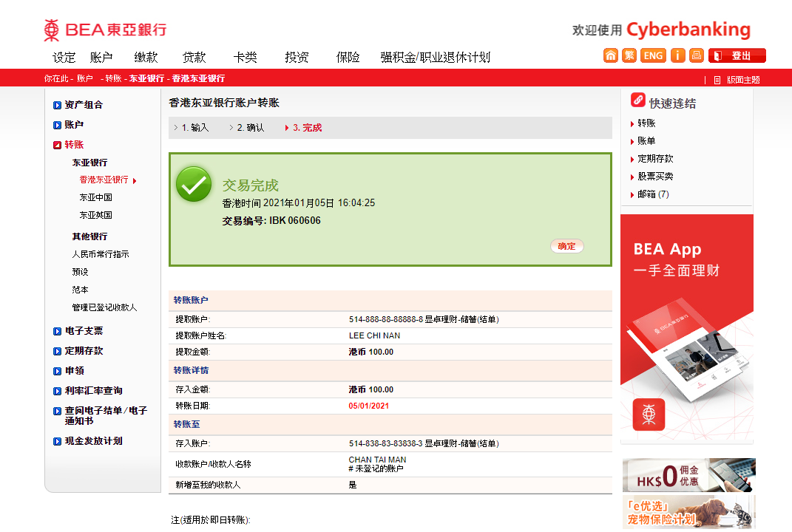Viewport: 792px width, 532px height.
Task: Select 东亚中国 in sidebar
Action: coord(95,197)
